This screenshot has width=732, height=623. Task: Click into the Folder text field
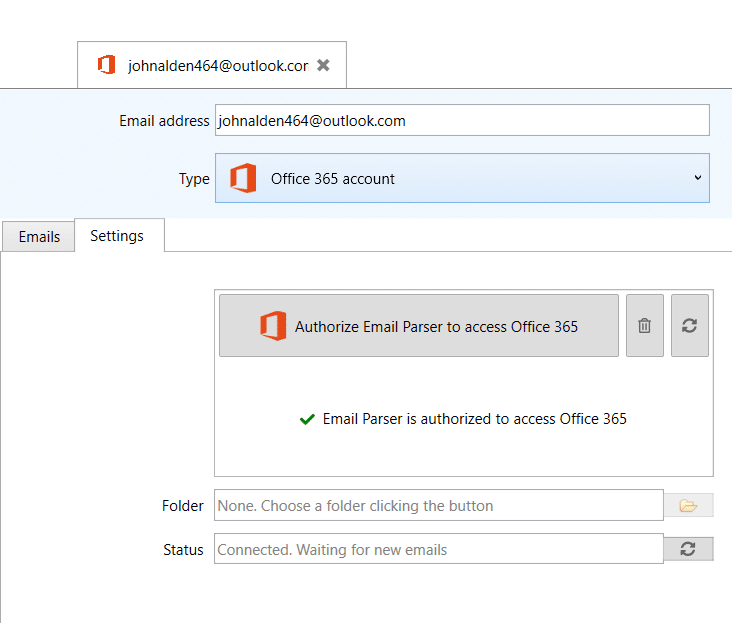click(x=439, y=505)
